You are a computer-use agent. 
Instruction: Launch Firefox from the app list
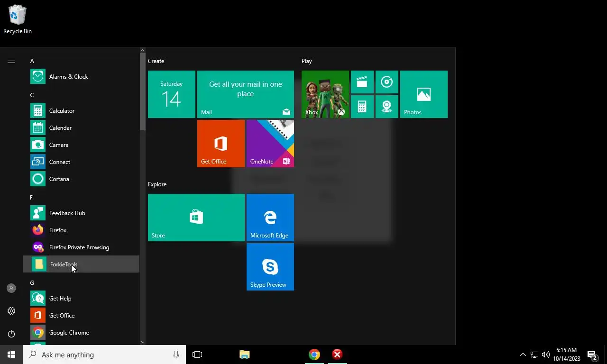click(x=81, y=230)
